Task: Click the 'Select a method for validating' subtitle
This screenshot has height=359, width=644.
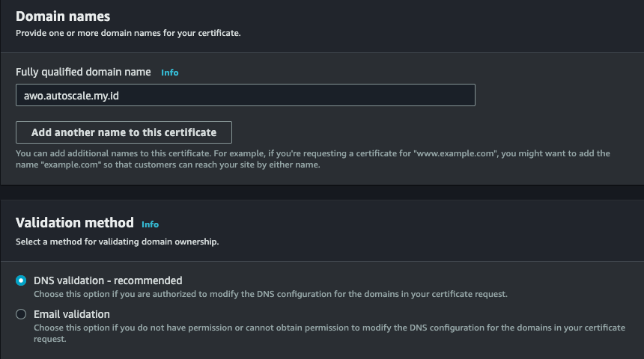Action: coord(117,242)
